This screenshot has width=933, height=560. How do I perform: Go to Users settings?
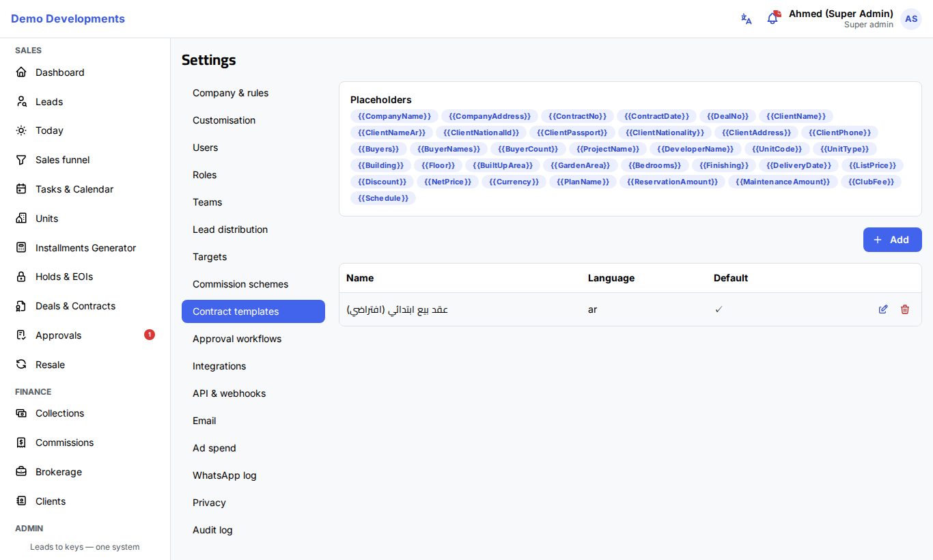tap(253, 148)
